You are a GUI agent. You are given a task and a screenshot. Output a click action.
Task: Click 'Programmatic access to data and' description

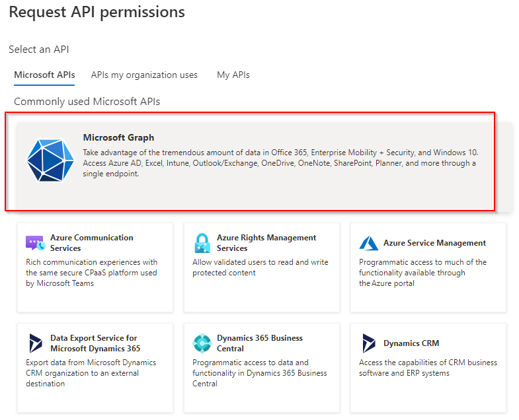[259, 373]
